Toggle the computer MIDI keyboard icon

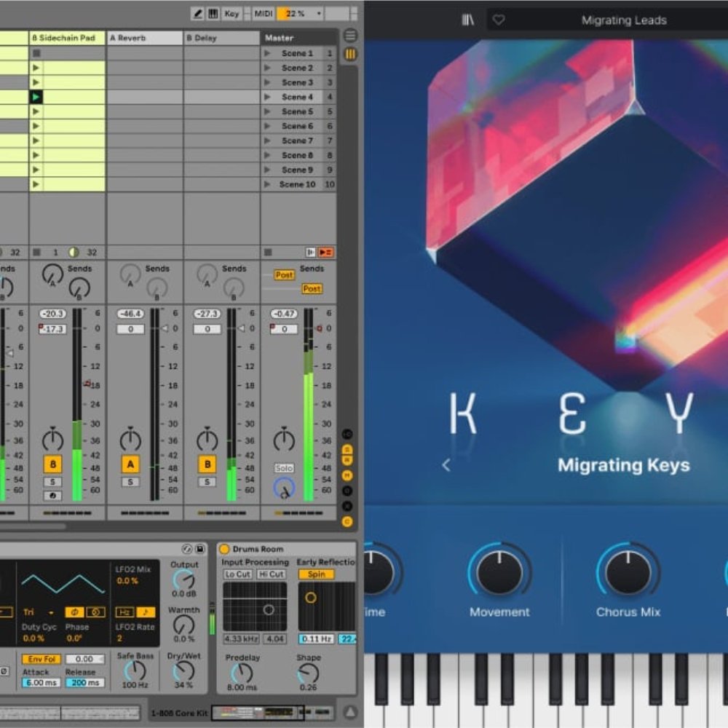pyautogui.click(x=213, y=14)
